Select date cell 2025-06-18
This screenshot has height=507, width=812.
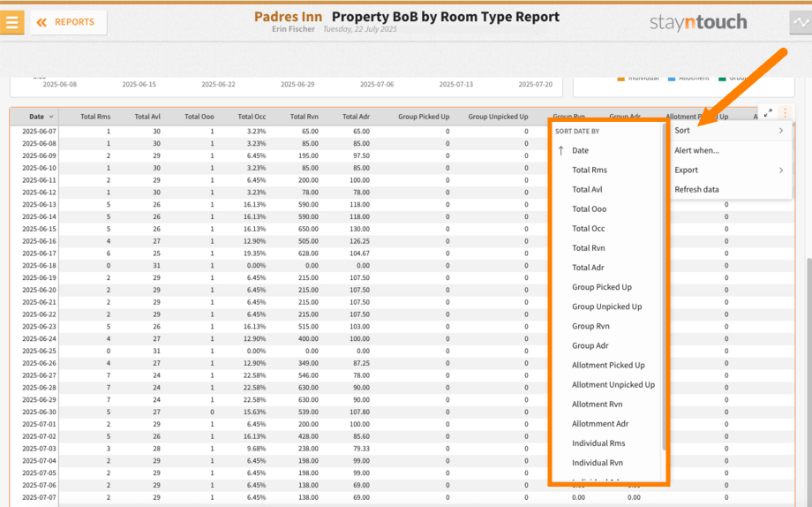(40, 266)
